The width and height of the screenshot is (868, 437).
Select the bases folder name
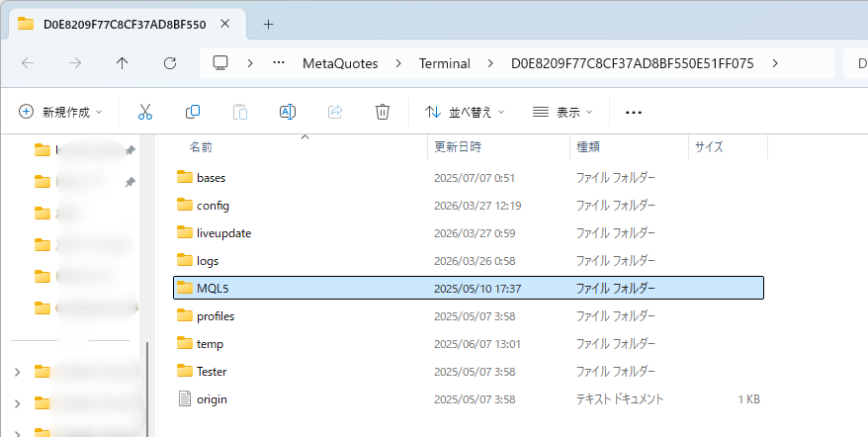[x=211, y=178]
